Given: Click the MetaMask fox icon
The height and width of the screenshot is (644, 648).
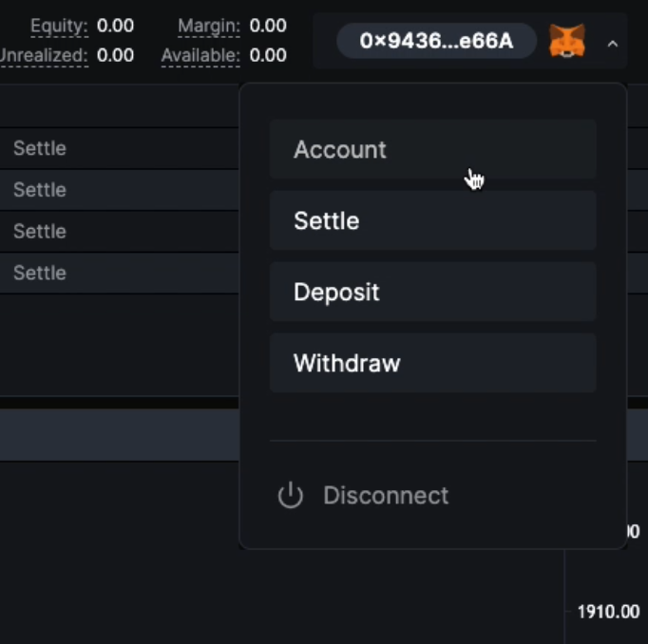Looking at the screenshot, I should coord(567,42).
